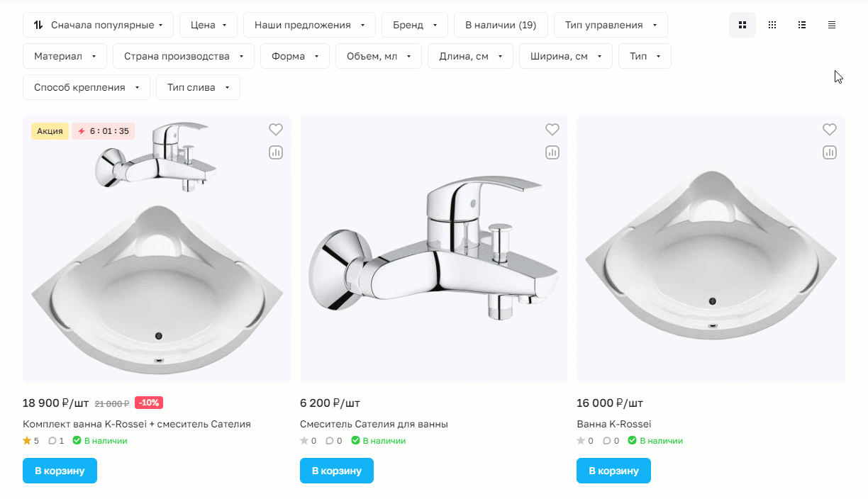Click the Сателия faucet product image
This screenshot has width=868, height=499.
pyautogui.click(x=434, y=248)
